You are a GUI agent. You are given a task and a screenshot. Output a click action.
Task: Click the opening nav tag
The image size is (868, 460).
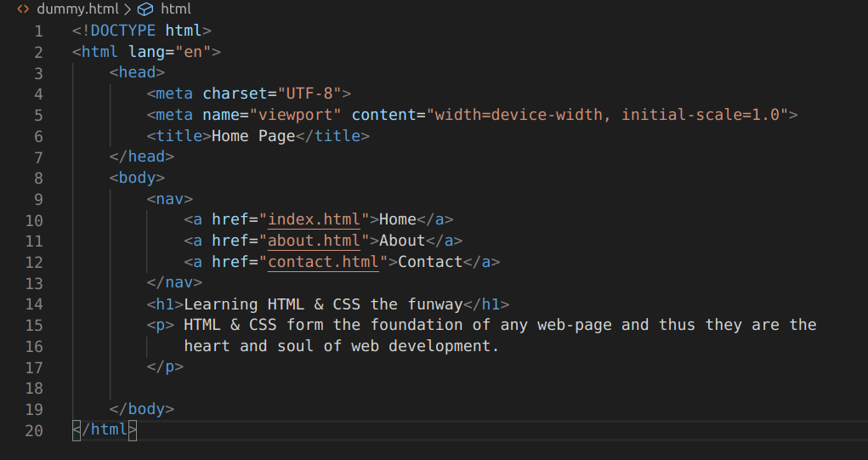(170, 198)
